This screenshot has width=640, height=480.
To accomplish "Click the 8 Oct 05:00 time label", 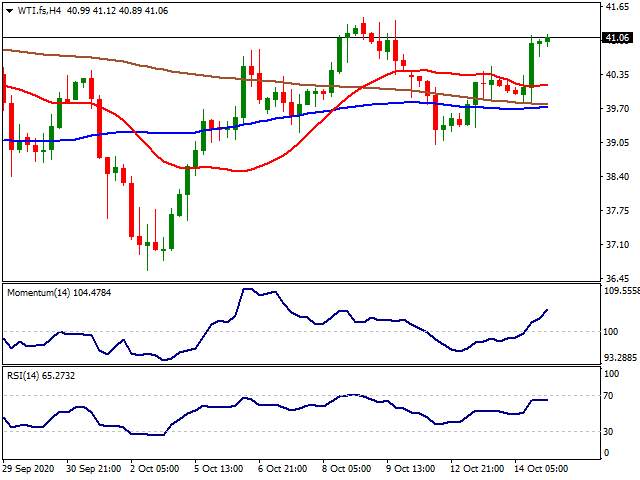I will click(x=347, y=469).
